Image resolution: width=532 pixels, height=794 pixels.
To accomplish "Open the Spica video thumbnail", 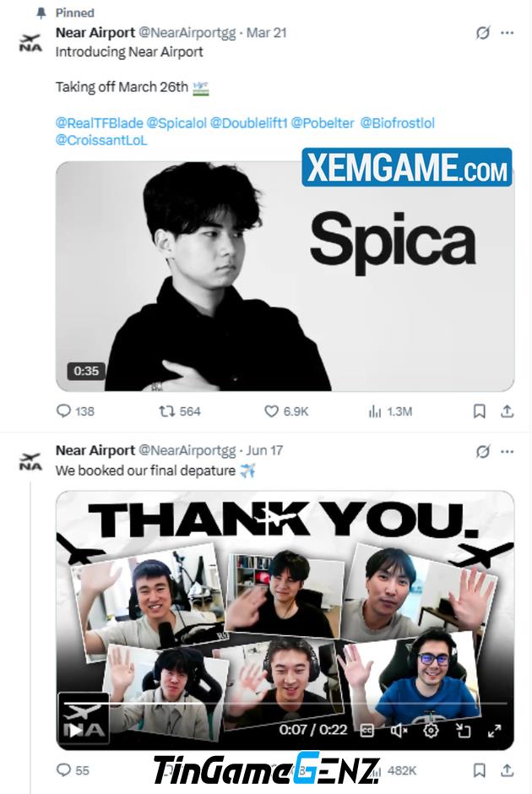I will point(285,276).
